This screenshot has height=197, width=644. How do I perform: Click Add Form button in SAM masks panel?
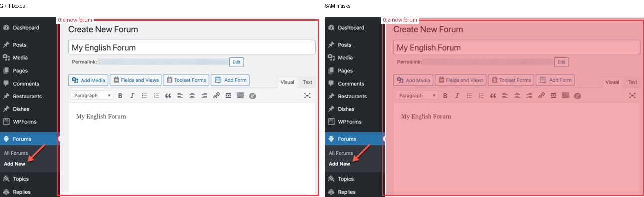pyautogui.click(x=555, y=80)
